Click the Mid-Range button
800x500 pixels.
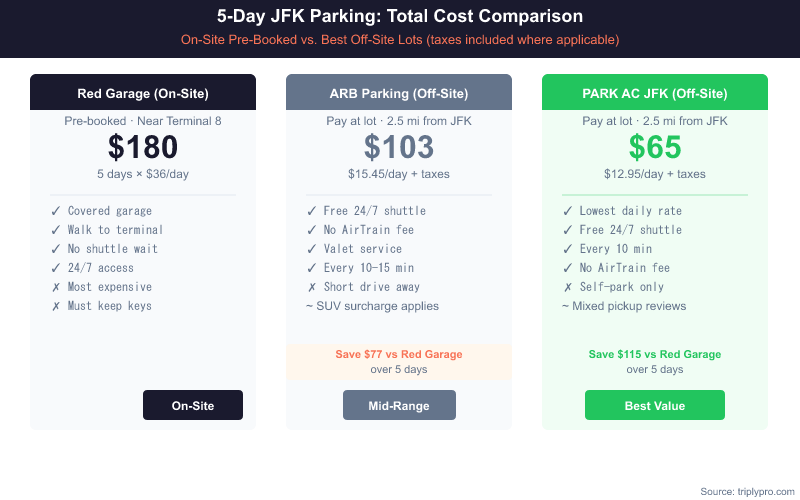point(399,405)
